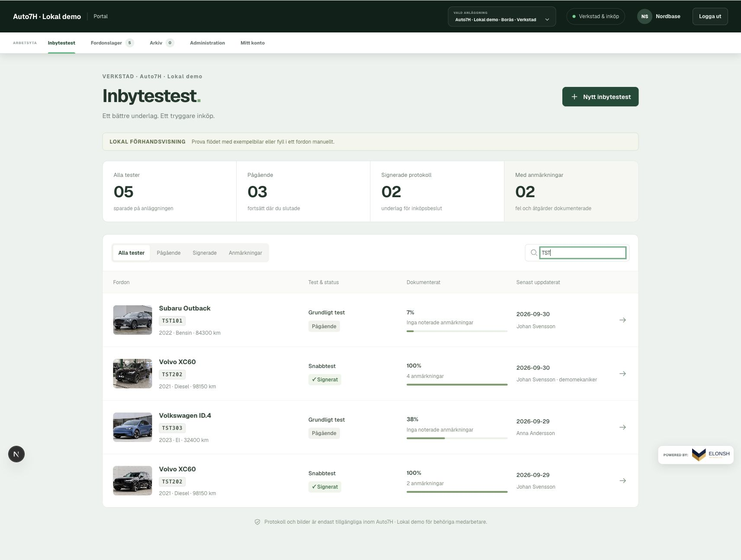Click the TST303 registration badge

(172, 428)
